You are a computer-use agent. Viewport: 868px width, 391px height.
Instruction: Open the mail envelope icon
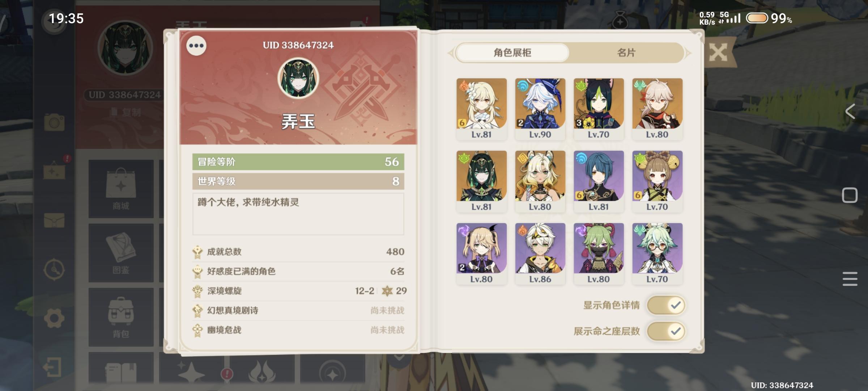coord(54,220)
